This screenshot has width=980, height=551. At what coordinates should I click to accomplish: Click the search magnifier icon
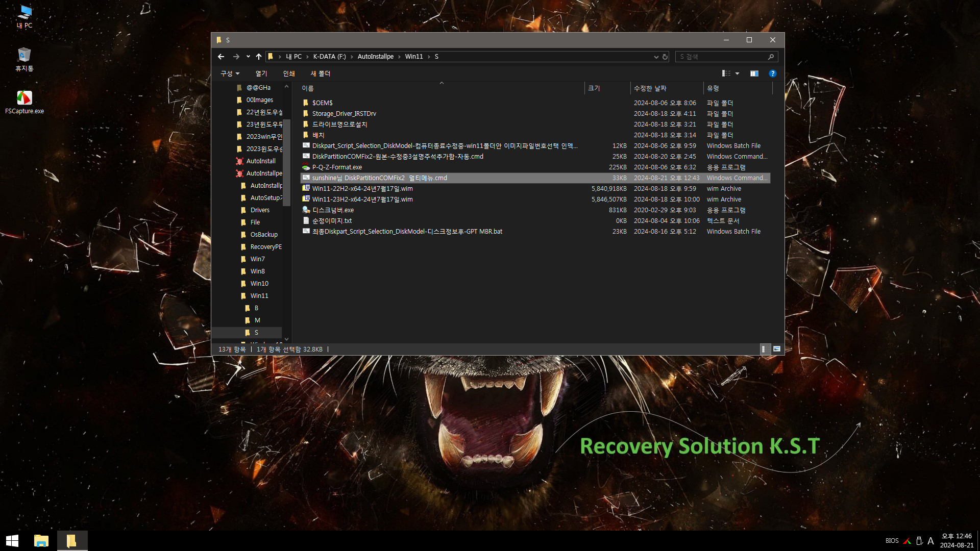tap(771, 57)
